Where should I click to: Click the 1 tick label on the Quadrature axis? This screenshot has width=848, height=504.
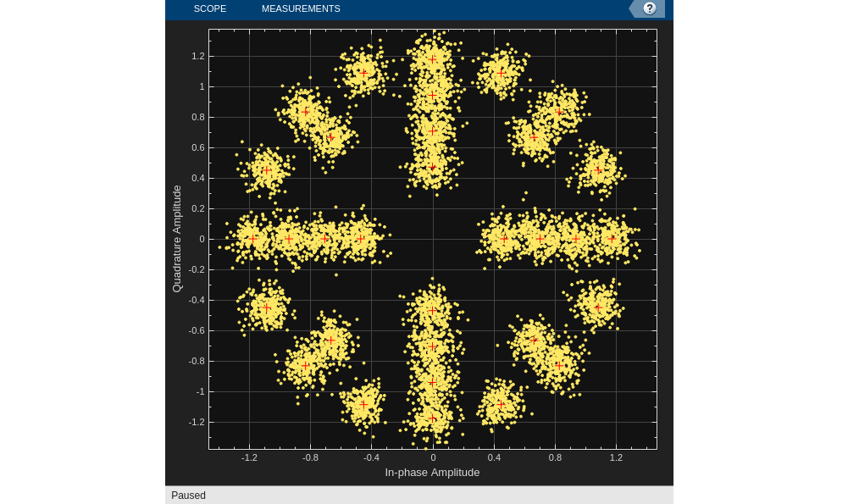click(x=202, y=86)
